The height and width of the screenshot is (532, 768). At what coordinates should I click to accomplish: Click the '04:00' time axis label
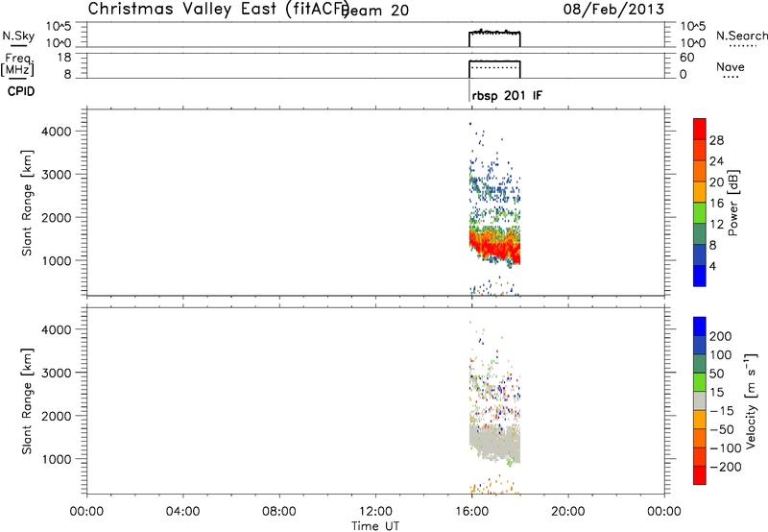tap(182, 512)
